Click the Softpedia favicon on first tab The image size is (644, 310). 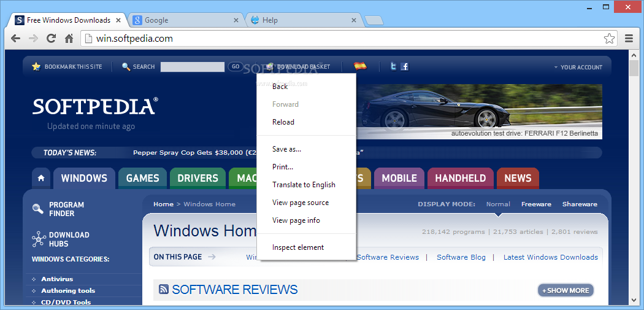point(19,20)
